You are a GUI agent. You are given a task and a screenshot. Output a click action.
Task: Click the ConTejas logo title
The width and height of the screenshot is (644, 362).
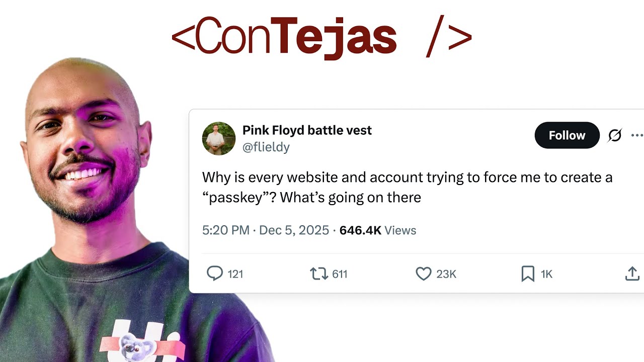pyautogui.click(x=321, y=36)
